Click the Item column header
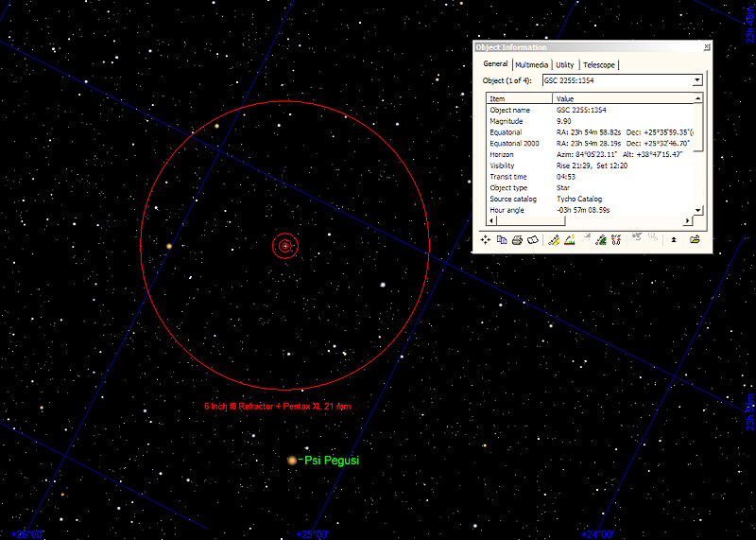Image resolution: width=756 pixels, height=540 pixels. pyautogui.click(x=519, y=98)
